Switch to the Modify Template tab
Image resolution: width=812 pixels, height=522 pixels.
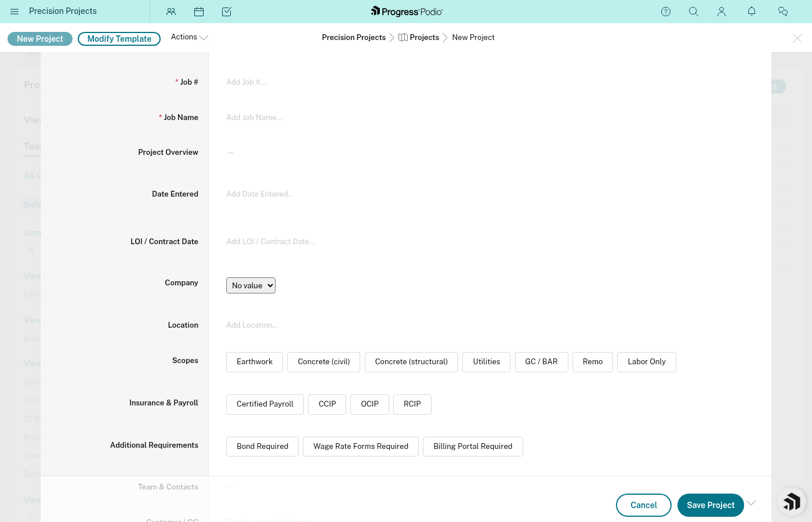[x=119, y=39]
